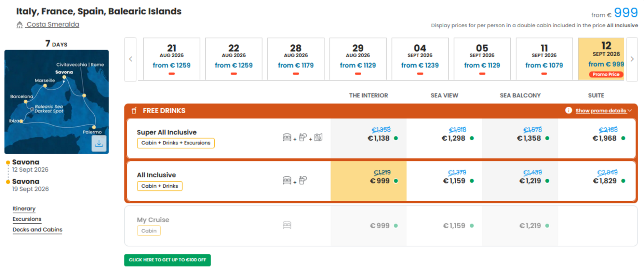The image size is (644, 273).
Task: Click the drinks icon in Super All Inclusive row
Action: [303, 138]
